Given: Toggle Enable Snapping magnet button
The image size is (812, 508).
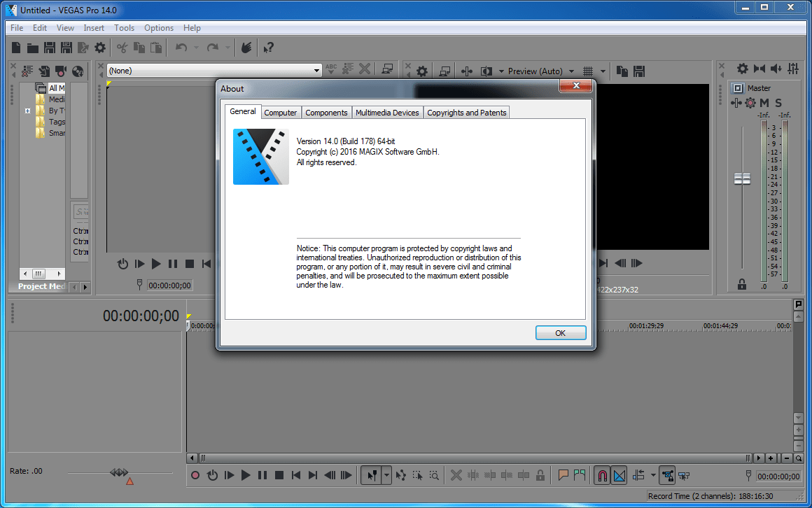Looking at the screenshot, I should point(602,475).
